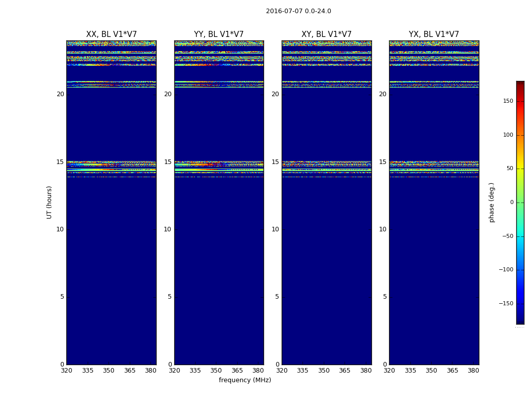Click the frequency (MHz) x-axis label

(x=245, y=380)
